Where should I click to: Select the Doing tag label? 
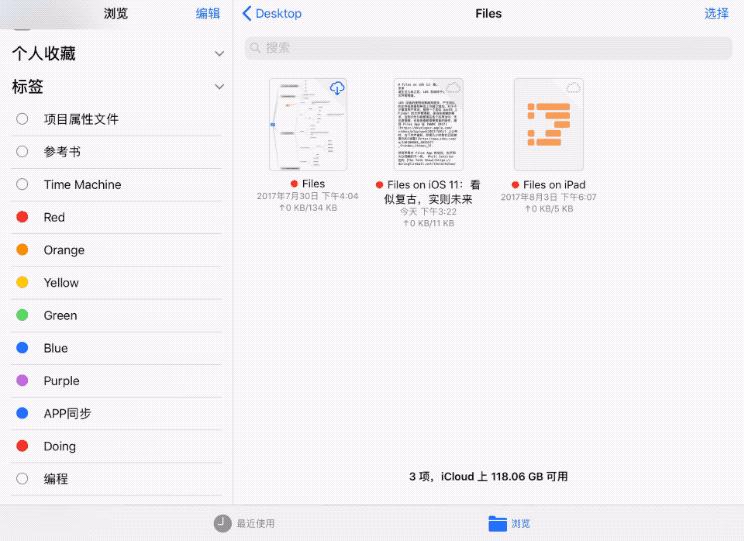pyautogui.click(x=59, y=447)
